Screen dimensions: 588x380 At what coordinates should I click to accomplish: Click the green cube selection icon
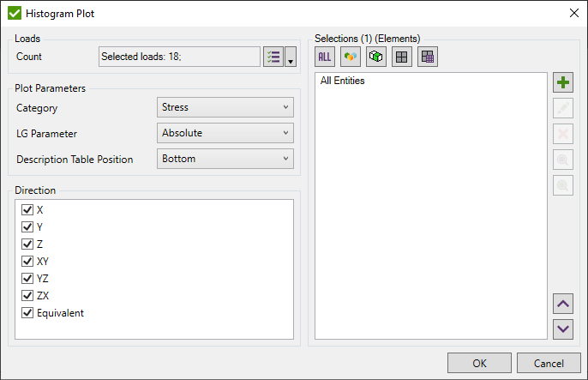[x=376, y=57]
